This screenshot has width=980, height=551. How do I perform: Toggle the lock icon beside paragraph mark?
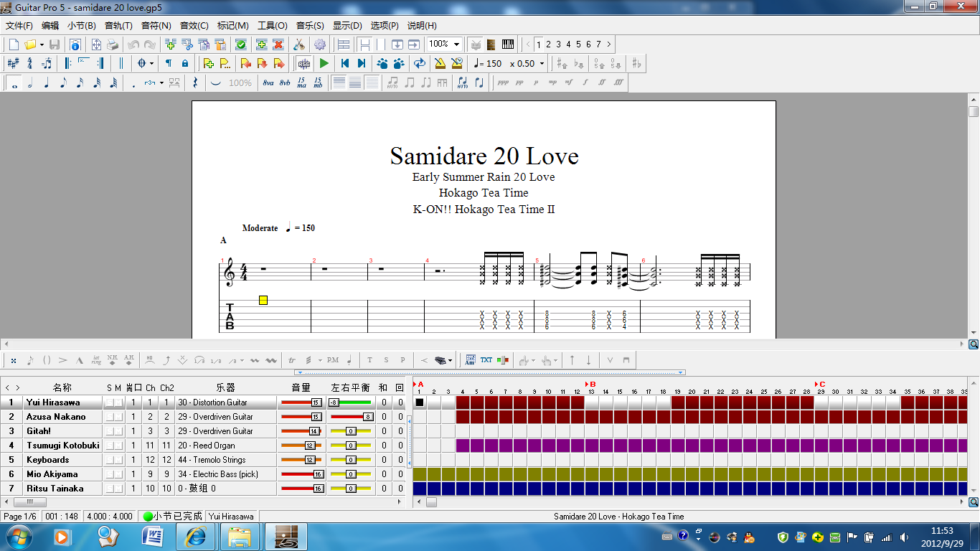coord(185,63)
